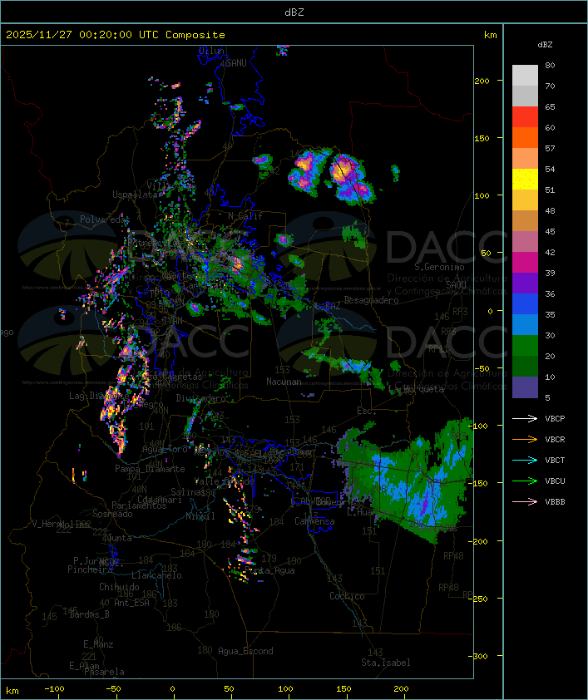The width and height of the screenshot is (588, 700).
Task: Click the 'dBZ' title in the top bar
Action: pyautogui.click(x=294, y=12)
